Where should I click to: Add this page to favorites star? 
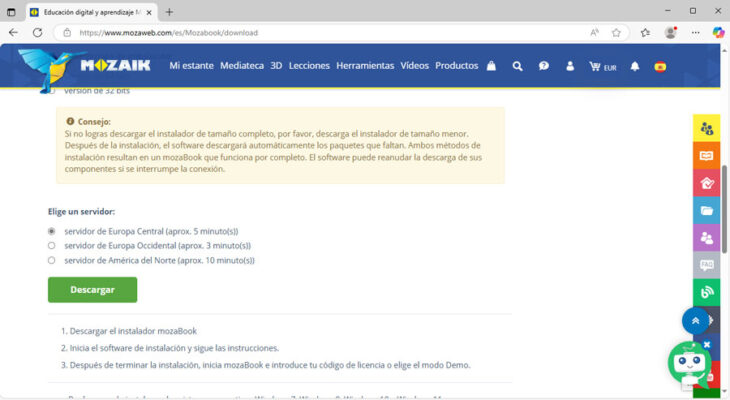616,33
